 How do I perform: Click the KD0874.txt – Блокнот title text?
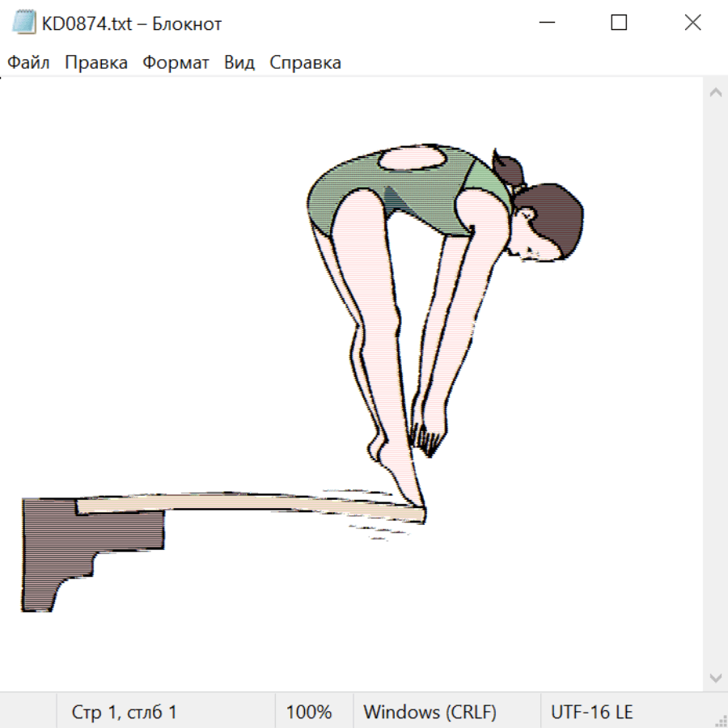tap(132, 23)
